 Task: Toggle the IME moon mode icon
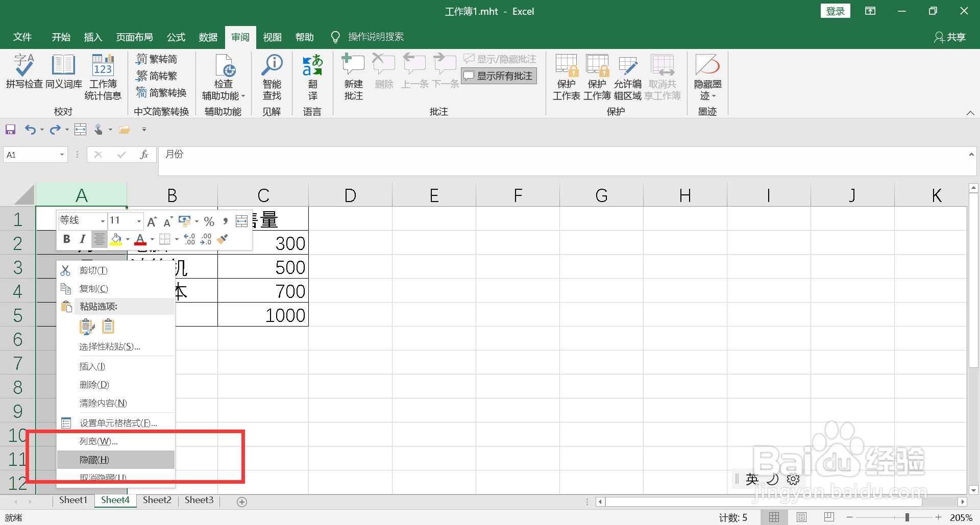[773, 479]
